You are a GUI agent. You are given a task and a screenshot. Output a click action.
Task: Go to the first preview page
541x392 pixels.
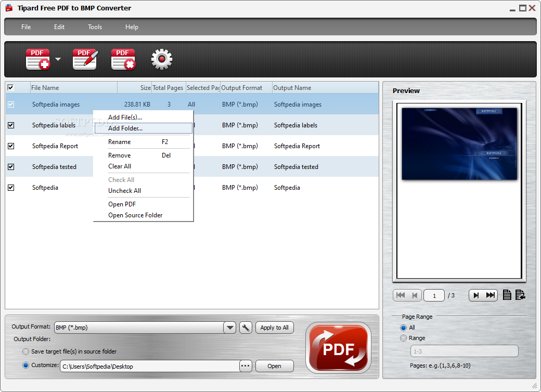pyautogui.click(x=400, y=295)
